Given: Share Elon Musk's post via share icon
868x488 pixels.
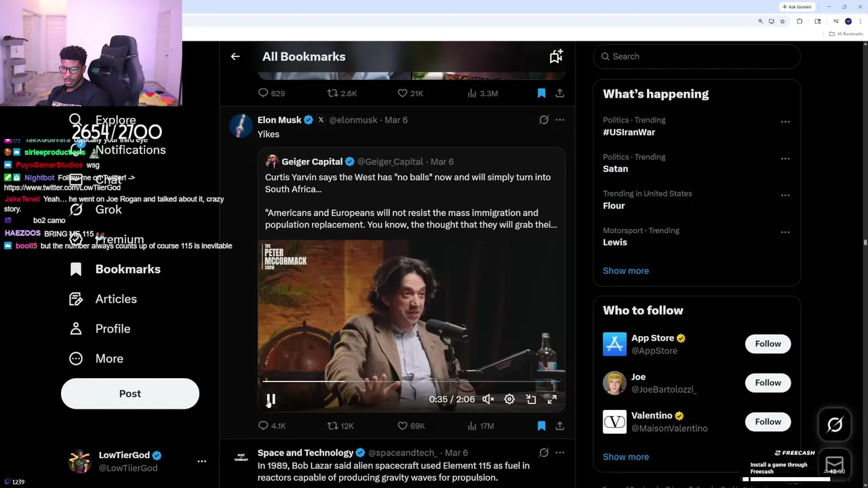Looking at the screenshot, I should pos(559,426).
